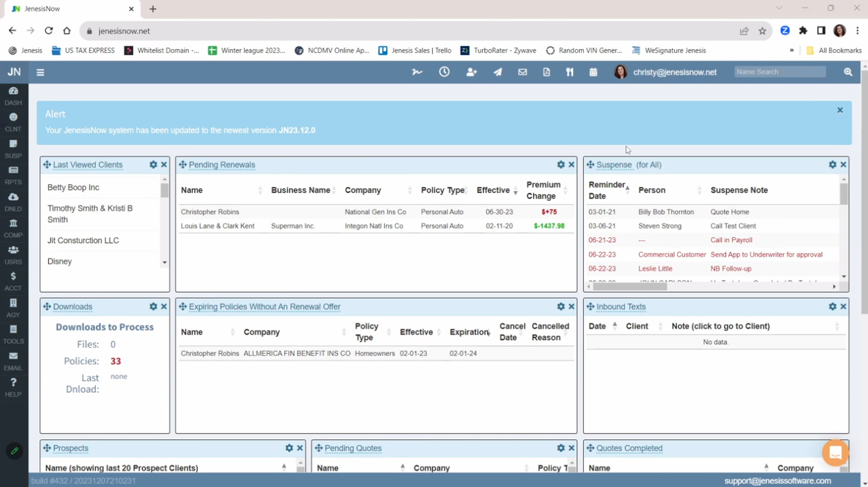Go to DNLD downloads in sidebar
This screenshot has width=868, height=487.
tap(13, 201)
